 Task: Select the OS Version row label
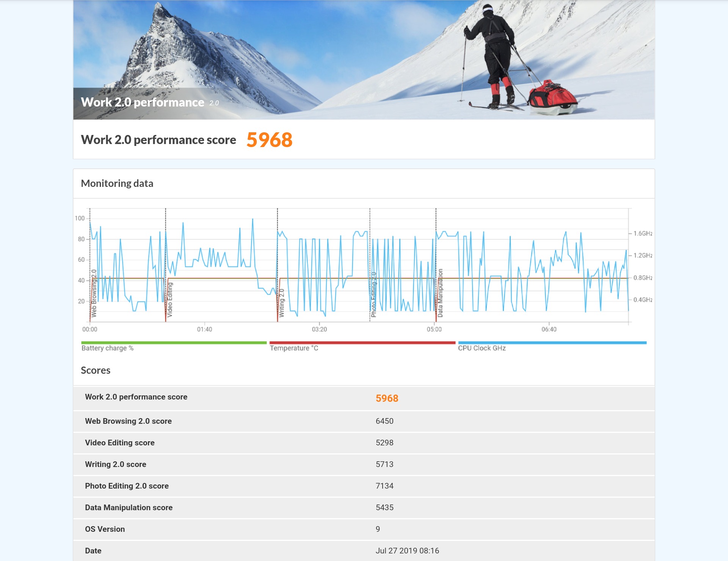[105, 529]
